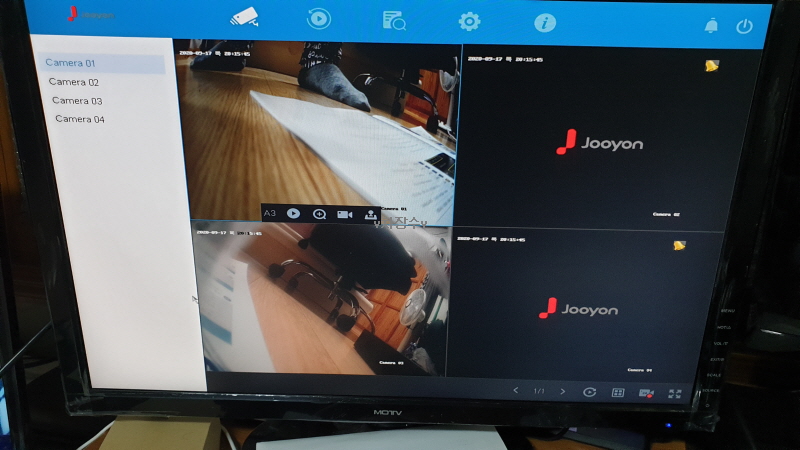Open the settings gear icon
Screen dimensions: 800x450
[469, 21]
